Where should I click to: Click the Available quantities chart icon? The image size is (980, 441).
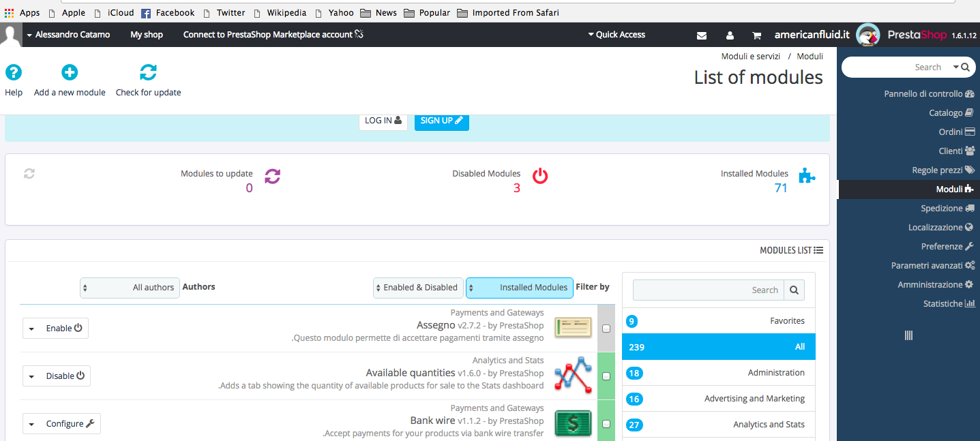(x=573, y=376)
